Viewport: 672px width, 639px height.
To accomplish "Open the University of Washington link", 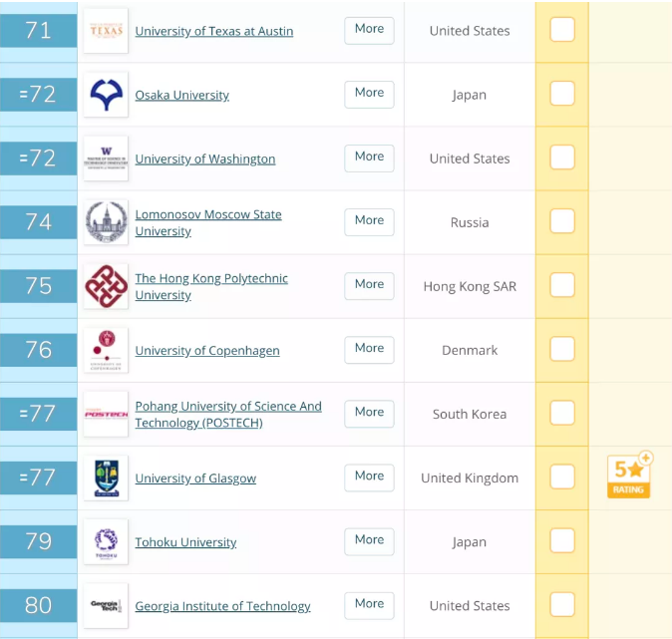I will coord(204,159).
